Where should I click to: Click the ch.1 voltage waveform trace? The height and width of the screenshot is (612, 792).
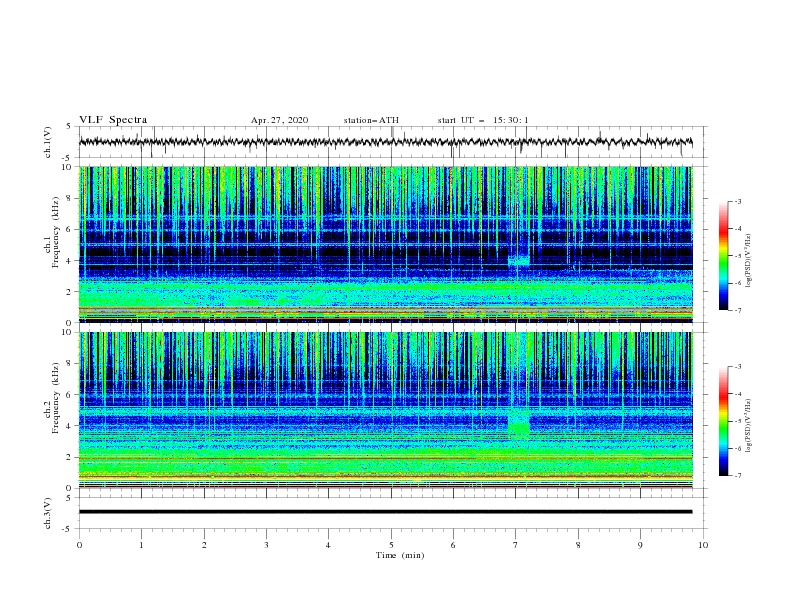(385, 142)
